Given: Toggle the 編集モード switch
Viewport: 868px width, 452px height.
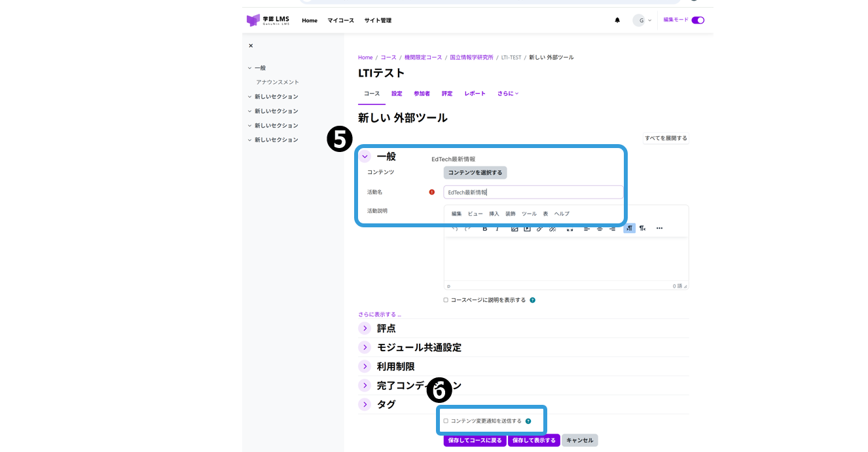Looking at the screenshot, I should [698, 20].
